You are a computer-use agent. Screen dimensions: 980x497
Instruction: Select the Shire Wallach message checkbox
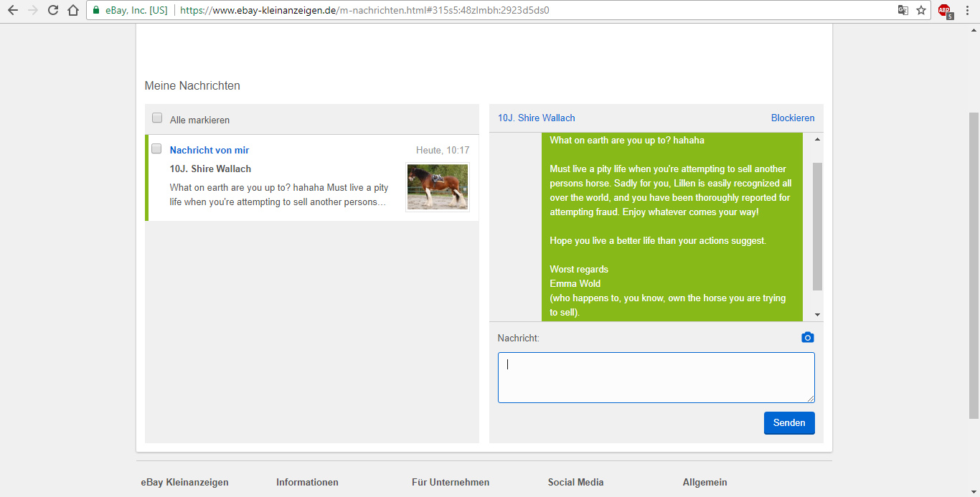click(156, 148)
